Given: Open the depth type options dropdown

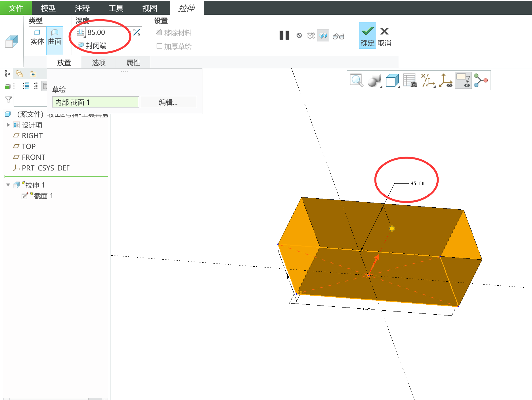Looking at the screenshot, I should [81, 33].
